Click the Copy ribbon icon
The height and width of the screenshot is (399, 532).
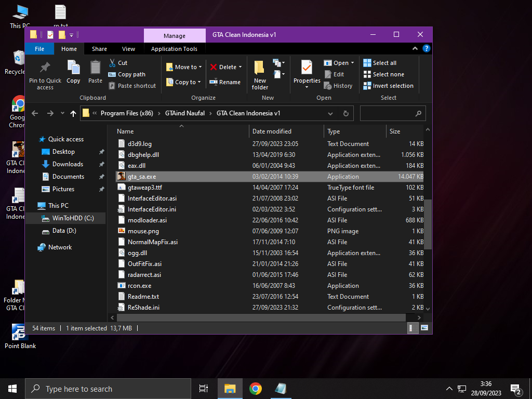[x=73, y=67]
